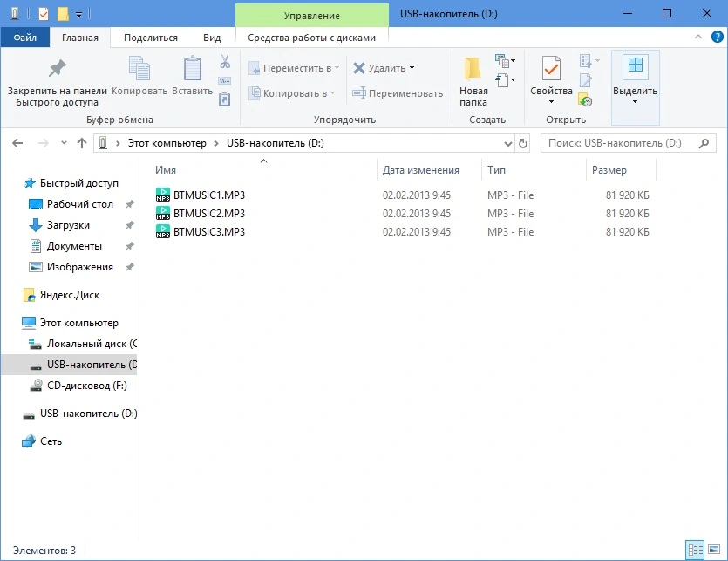Click the History icon in Открыть group
Screen dimensions: 728x561
click(585, 99)
